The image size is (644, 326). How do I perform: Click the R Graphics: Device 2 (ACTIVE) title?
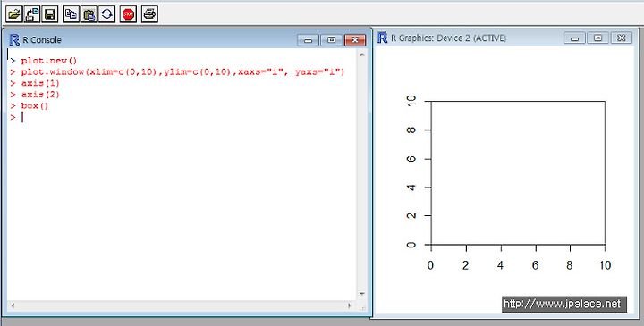tap(448, 38)
